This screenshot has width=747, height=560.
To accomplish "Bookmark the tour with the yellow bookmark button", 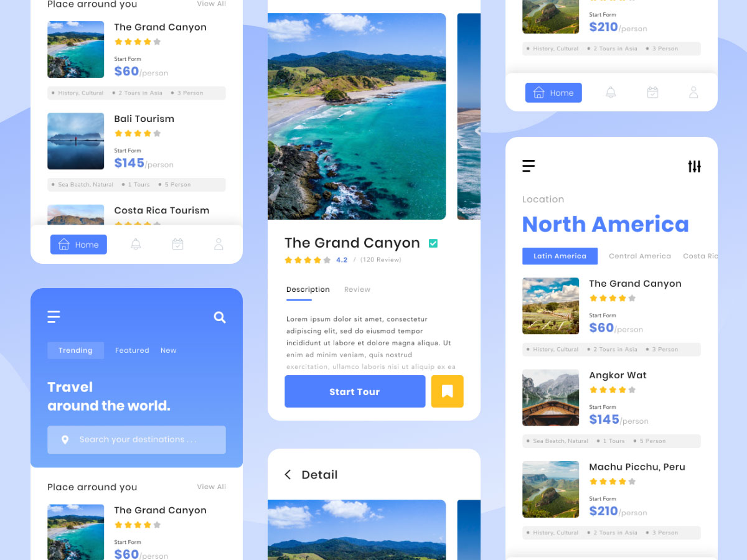I will click(x=447, y=391).
